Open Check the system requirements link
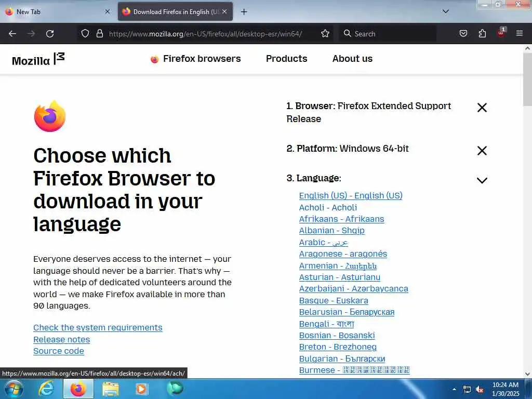The height and width of the screenshot is (399, 532). pos(98,327)
